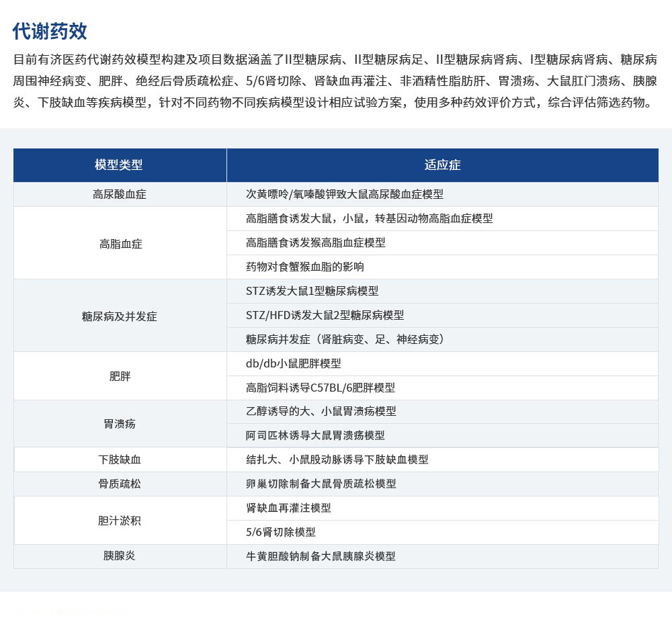Select the 胃溃疡 model type cell
This screenshot has width=672, height=618.
tap(120, 424)
